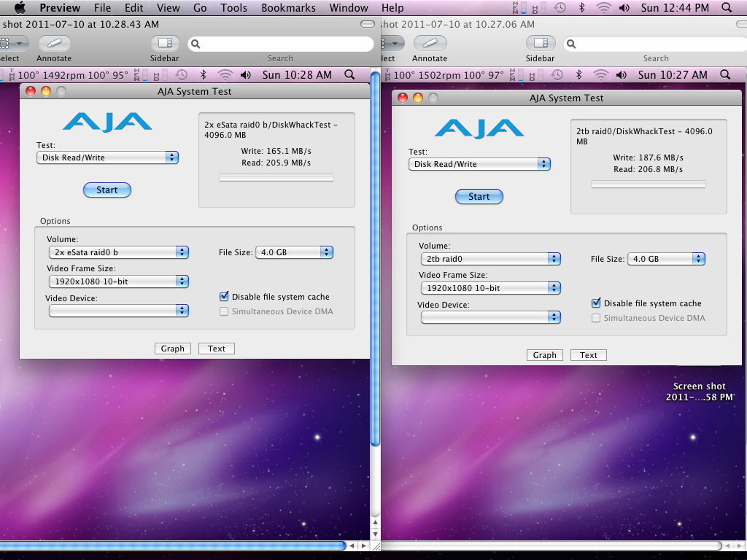Toggle Simultaneous Device DMA in the right AJA window
Screen dimensions: 747x560
(596, 318)
